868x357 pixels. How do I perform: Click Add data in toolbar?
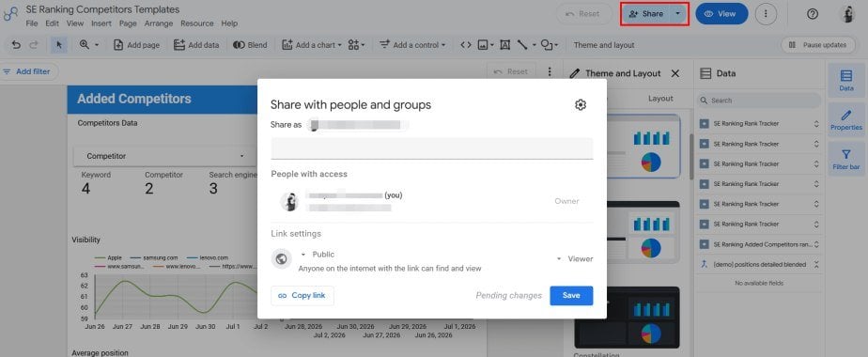point(196,45)
